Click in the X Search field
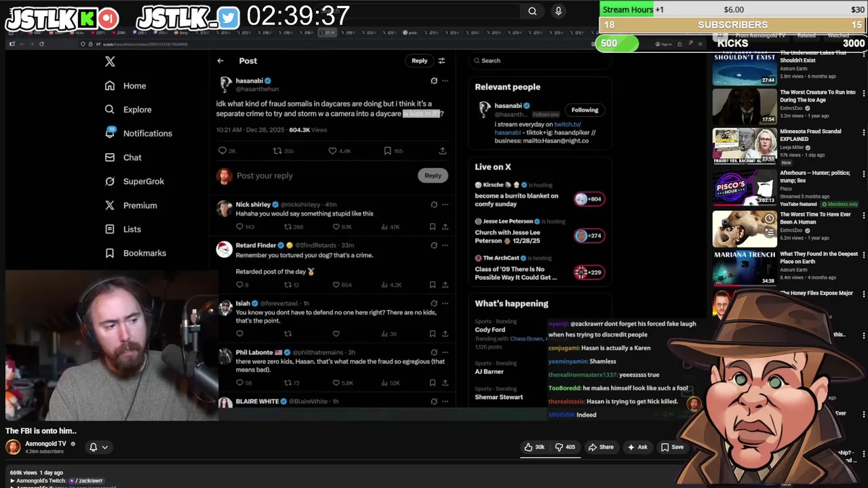This screenshot has height=488, width=868. tap(540, 61)
